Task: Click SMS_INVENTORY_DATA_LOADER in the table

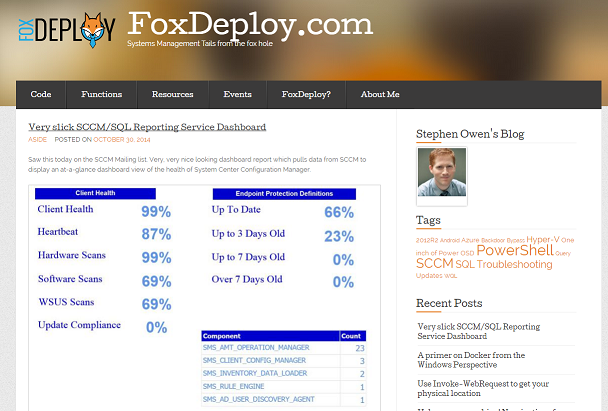Action: point(255,373)
